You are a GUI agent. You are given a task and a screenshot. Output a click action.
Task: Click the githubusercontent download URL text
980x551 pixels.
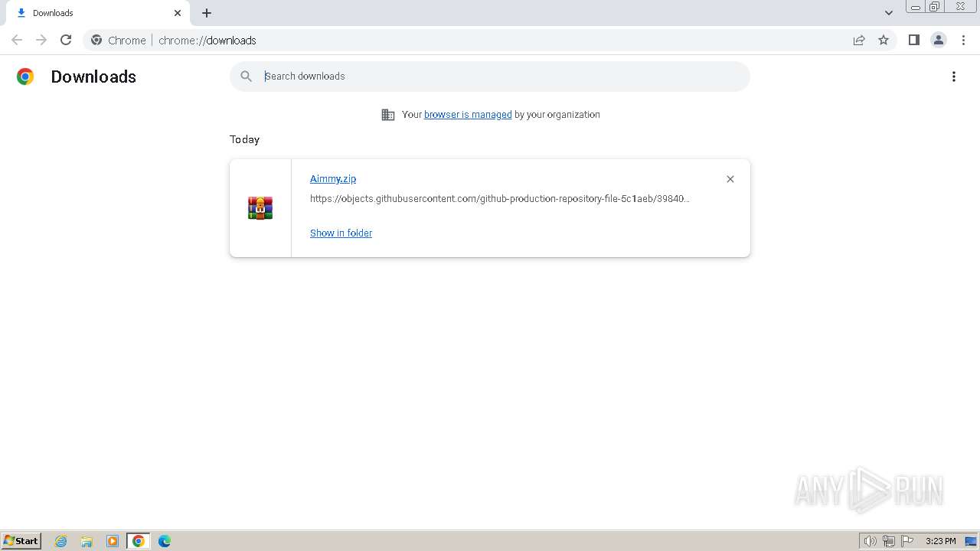coord(500,199)
